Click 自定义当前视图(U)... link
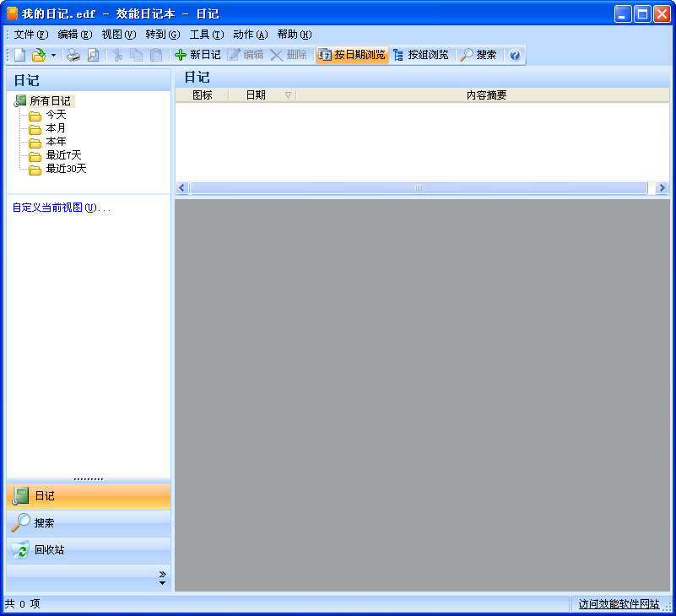This screenshot has width=676, height=616. coord(62,208)
